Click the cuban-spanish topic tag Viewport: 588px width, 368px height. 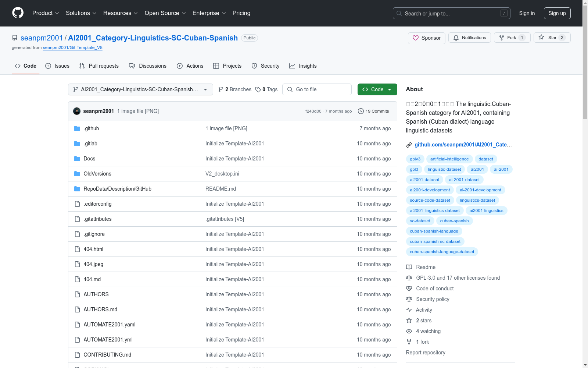coord(454,221)
